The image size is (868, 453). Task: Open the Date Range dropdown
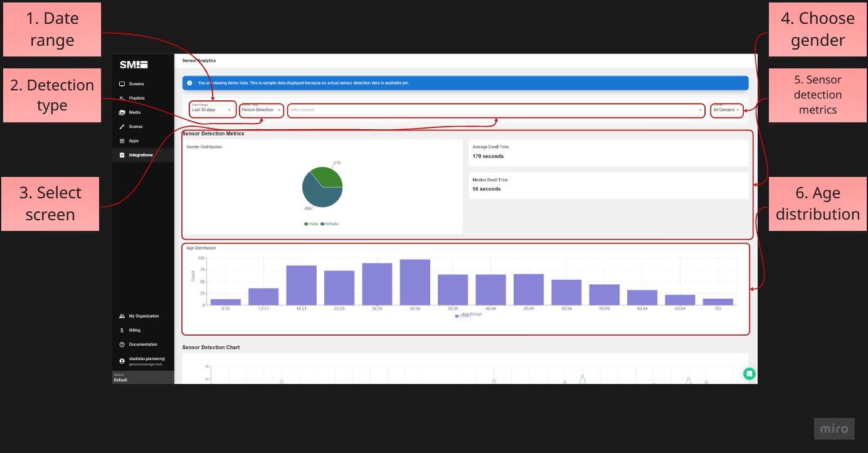(x=213, y=109)
